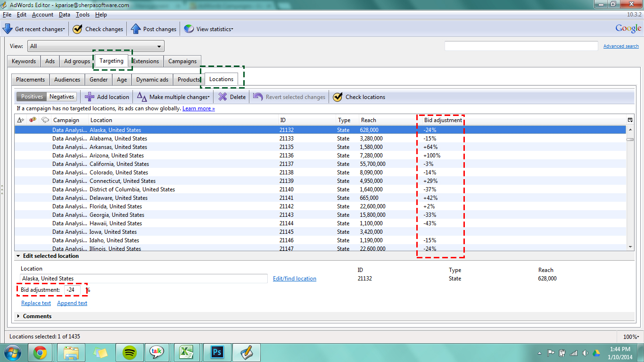Image resolution: width=644 pixels, height=362 pixels.
Task: Open the Tools menu
Action: pyautogui.click(x=83, y=15)
